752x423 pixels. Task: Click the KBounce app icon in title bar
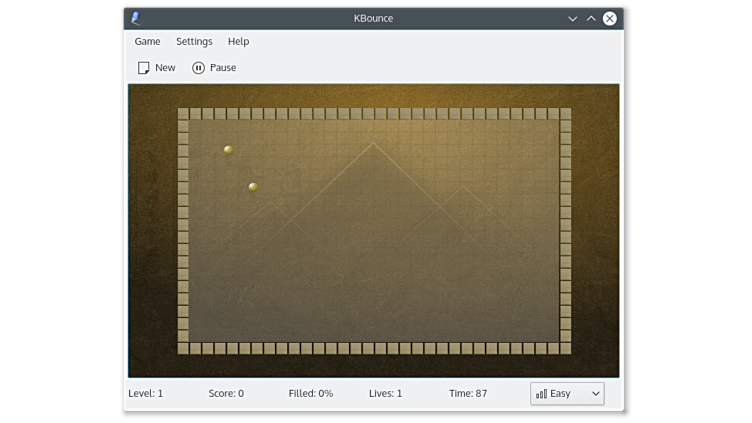[x=137, y=18]
